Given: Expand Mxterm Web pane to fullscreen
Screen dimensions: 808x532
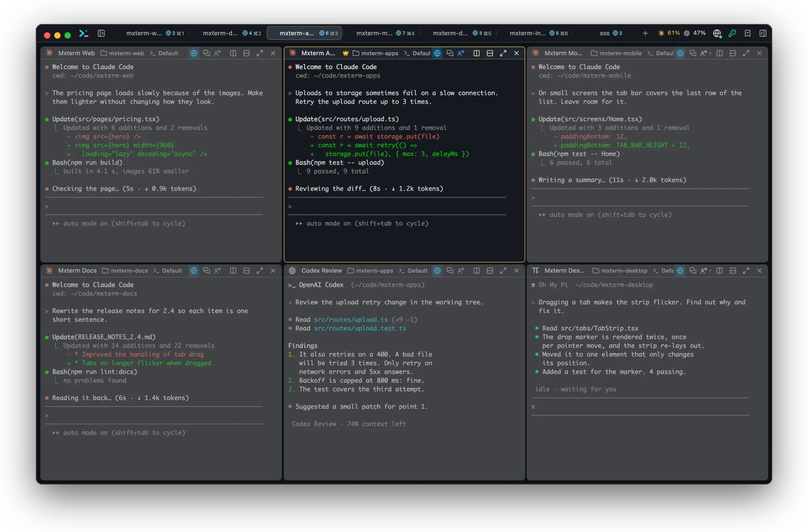Looking at the screenshot, I should tap(260, 53).
